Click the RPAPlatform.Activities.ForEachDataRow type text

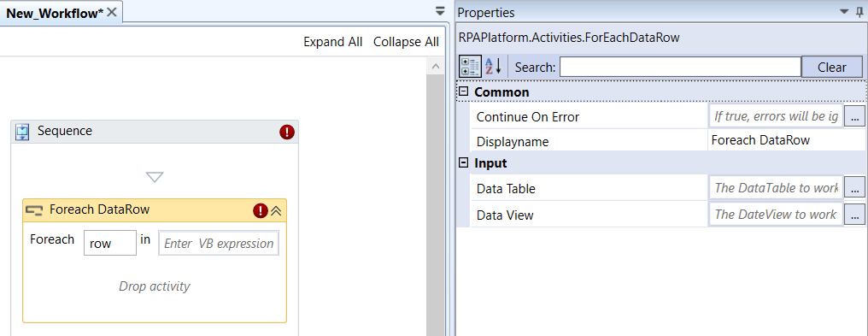(569, 38)
